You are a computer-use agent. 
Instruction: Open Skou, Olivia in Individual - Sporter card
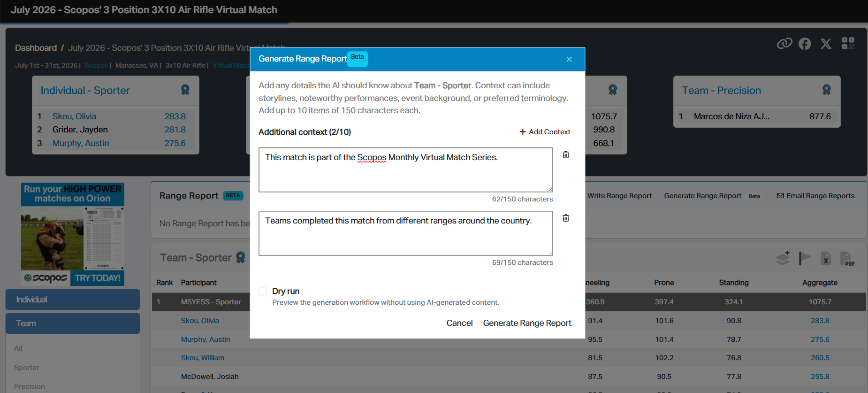(x=74, y=116)
